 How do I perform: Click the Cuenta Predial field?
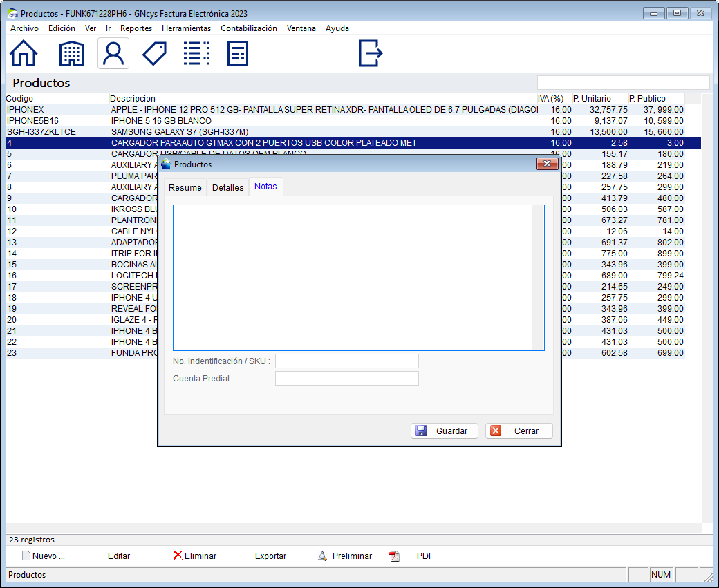(x=346, y=378)
